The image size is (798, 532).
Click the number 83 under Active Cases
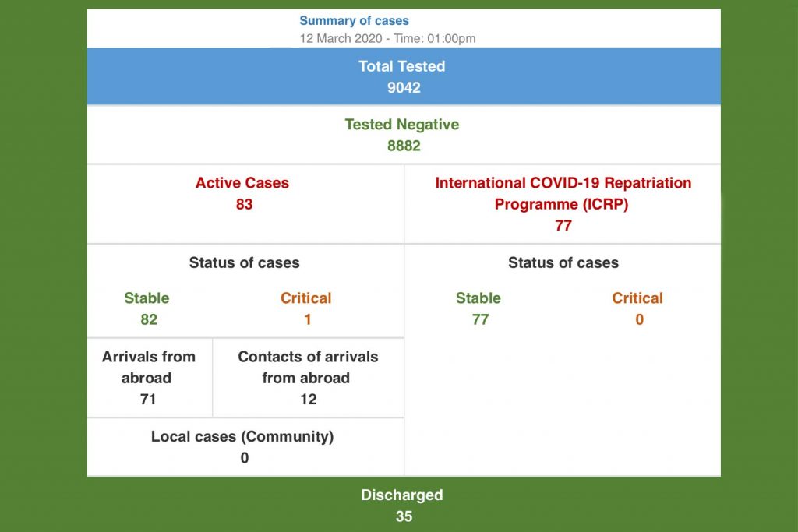242,205
